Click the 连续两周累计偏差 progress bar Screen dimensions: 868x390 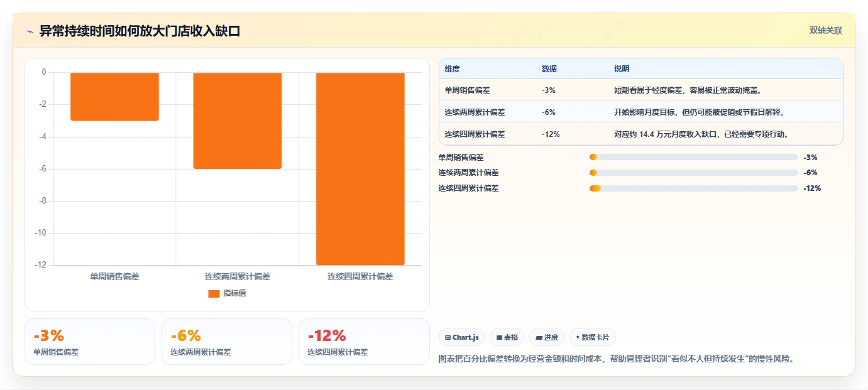(x=693, y=173)
